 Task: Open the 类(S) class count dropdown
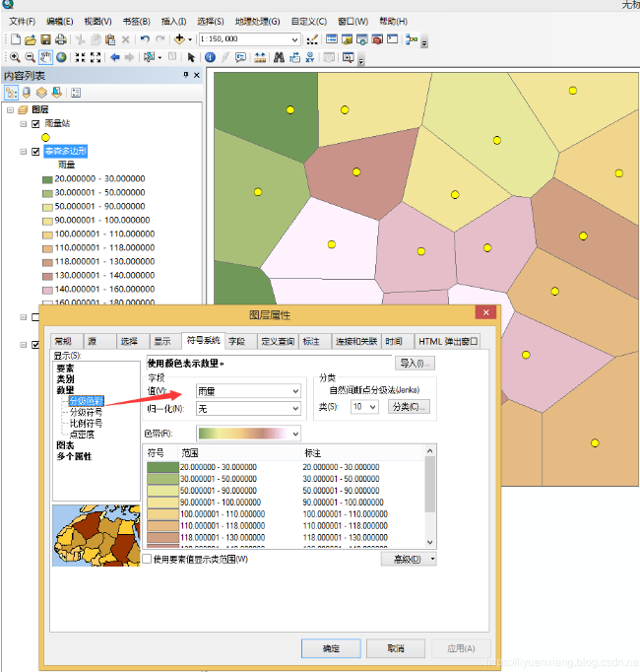click(x=373, y=406)
